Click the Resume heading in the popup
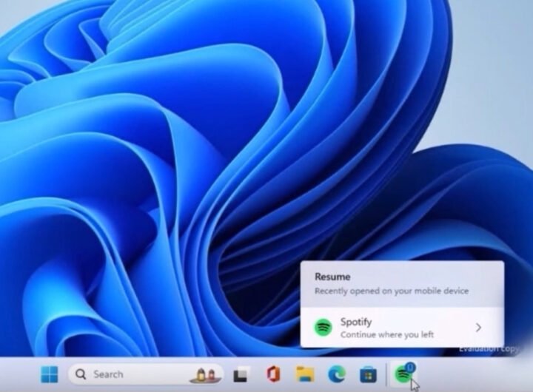 click(332, 277)
